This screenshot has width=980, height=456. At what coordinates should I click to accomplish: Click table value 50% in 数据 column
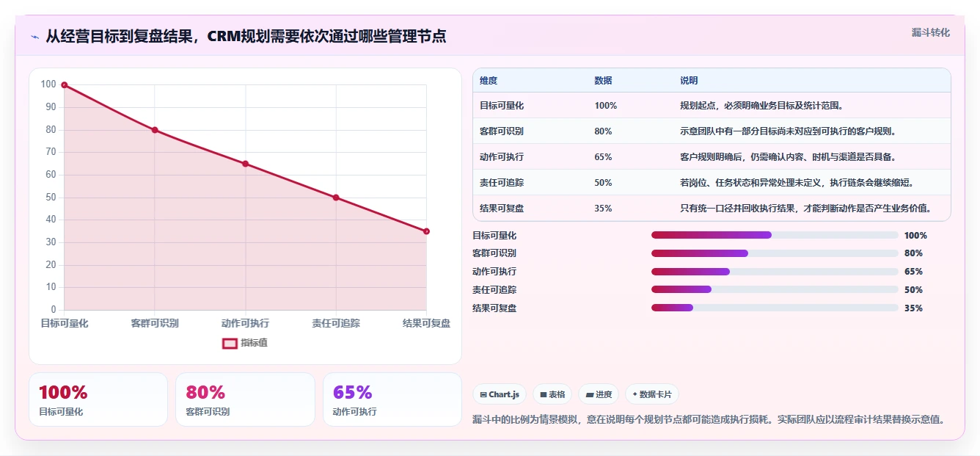click(x=603, y=183)
